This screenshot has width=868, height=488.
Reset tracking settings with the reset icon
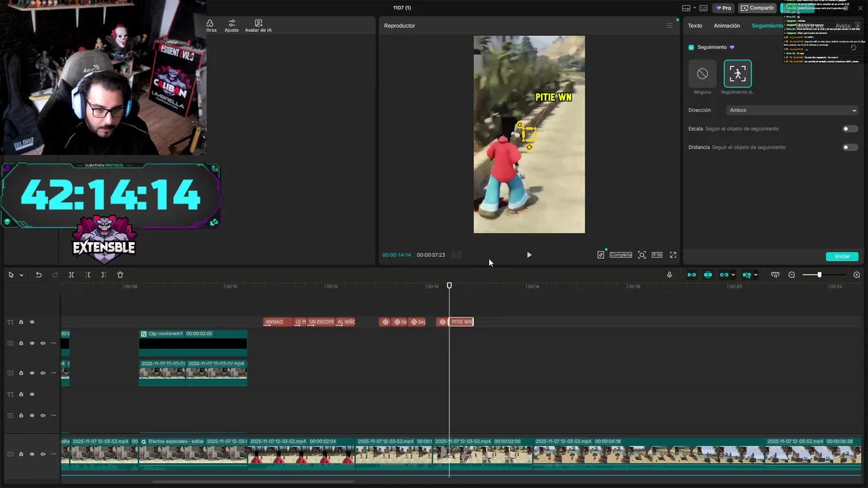(x=853, y=47)
